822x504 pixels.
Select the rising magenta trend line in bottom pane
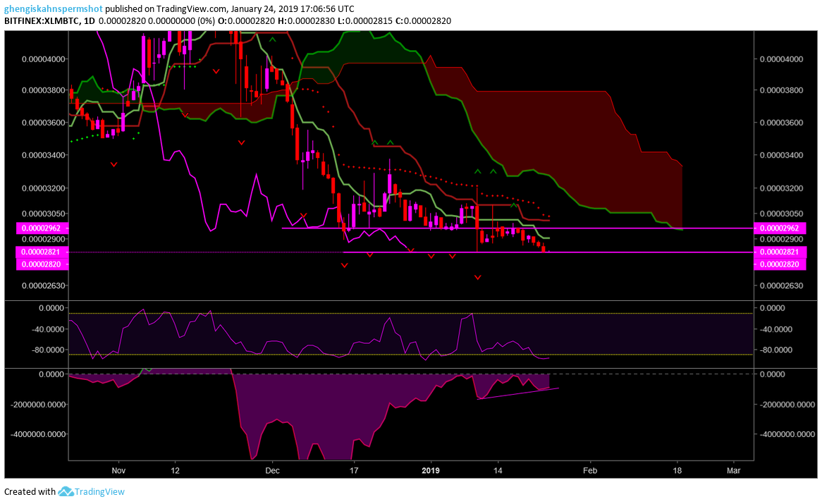(x=519, y=393)
